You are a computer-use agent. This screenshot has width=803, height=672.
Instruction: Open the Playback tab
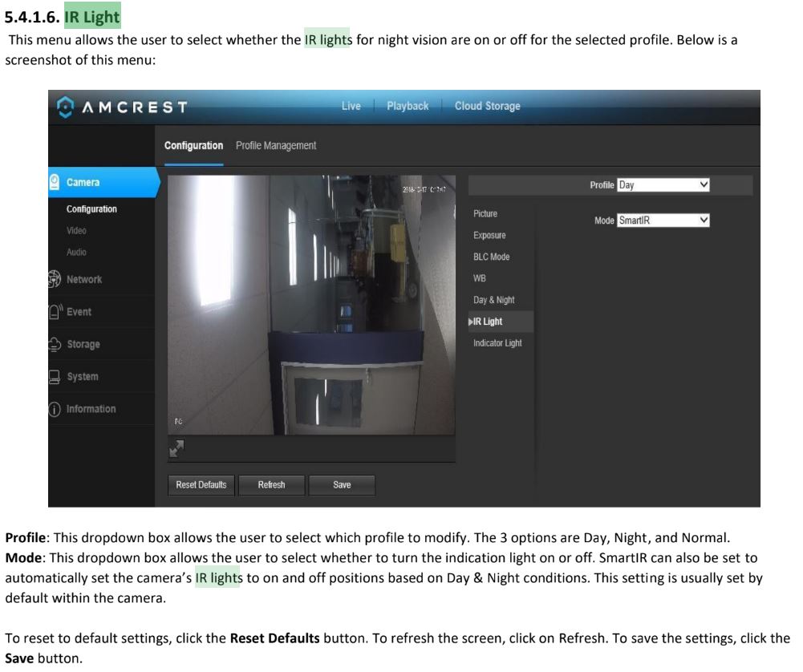[408, 106]
